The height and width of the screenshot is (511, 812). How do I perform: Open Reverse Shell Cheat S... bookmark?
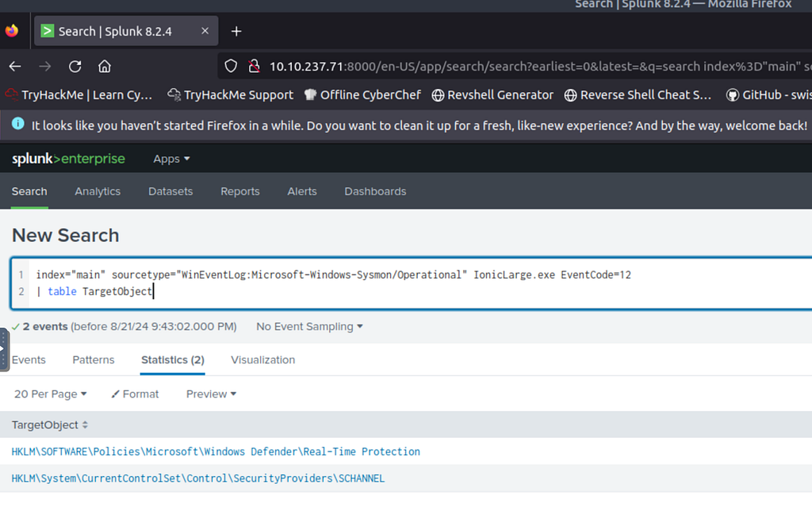638,95
